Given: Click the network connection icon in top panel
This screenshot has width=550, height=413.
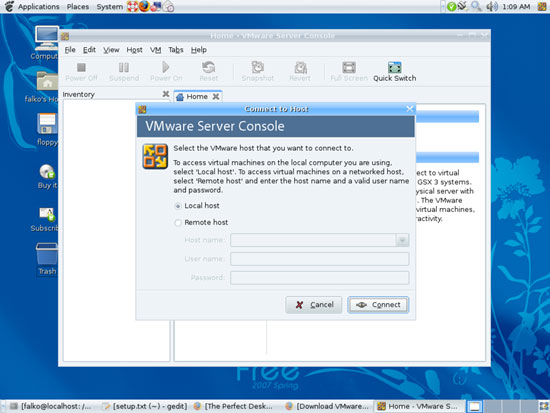Looking at the screenshot, I should tap(463, 6).
